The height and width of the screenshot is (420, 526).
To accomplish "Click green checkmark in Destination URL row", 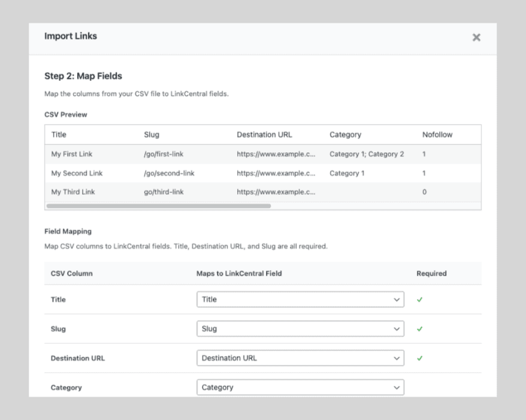I will click(x=419, y=358).
